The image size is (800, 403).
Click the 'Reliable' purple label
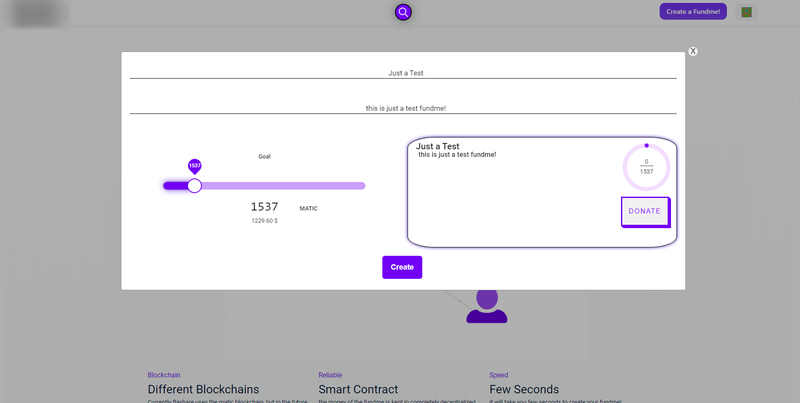tap(330, 375)
